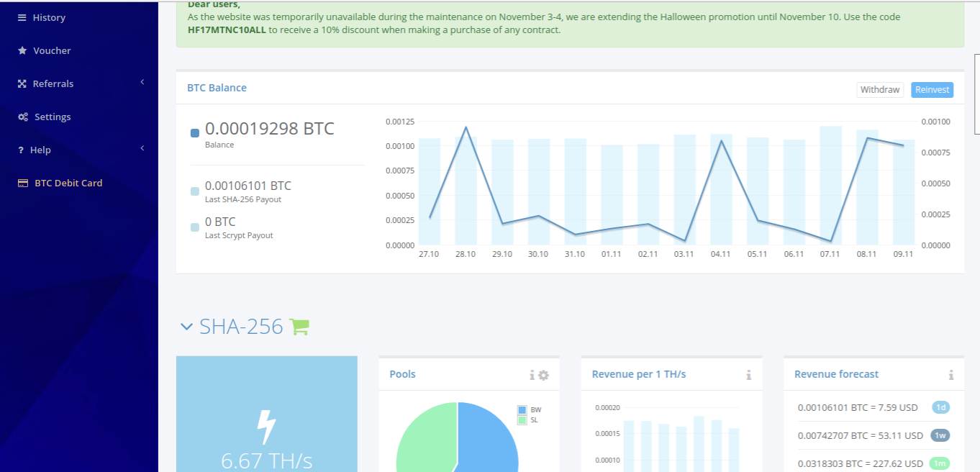Click the 09.11 date label on chart
980x472 pixels.
point(903,254)
